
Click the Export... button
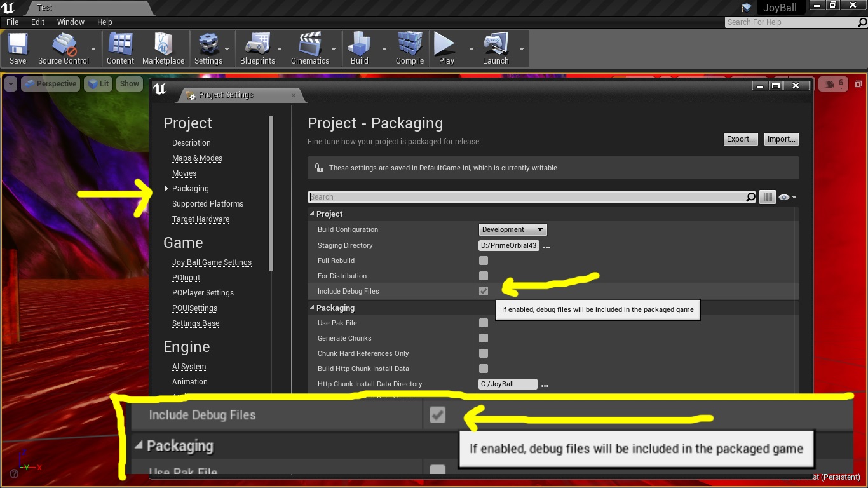point(741,139)
